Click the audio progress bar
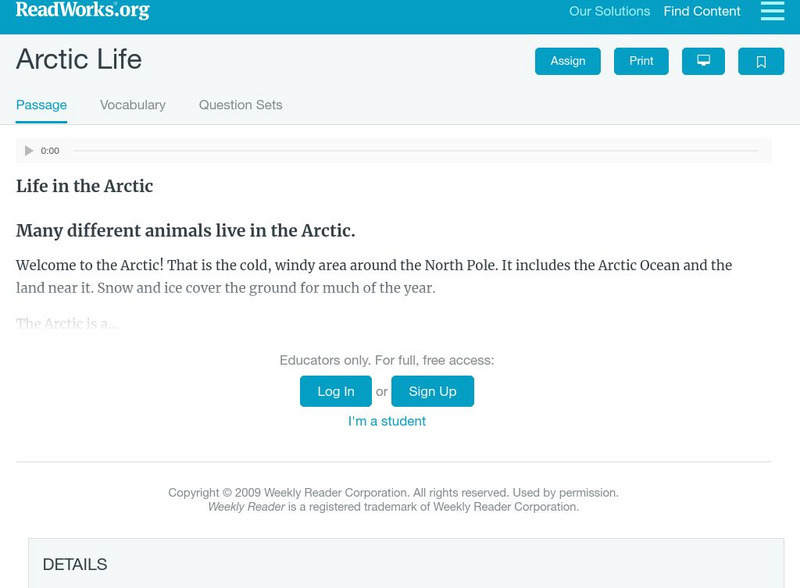The height and width of the screenshot is (588, 800). coord(415,151)
